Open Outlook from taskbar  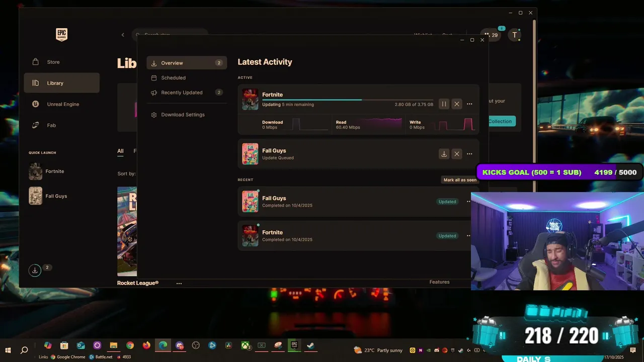81,345
